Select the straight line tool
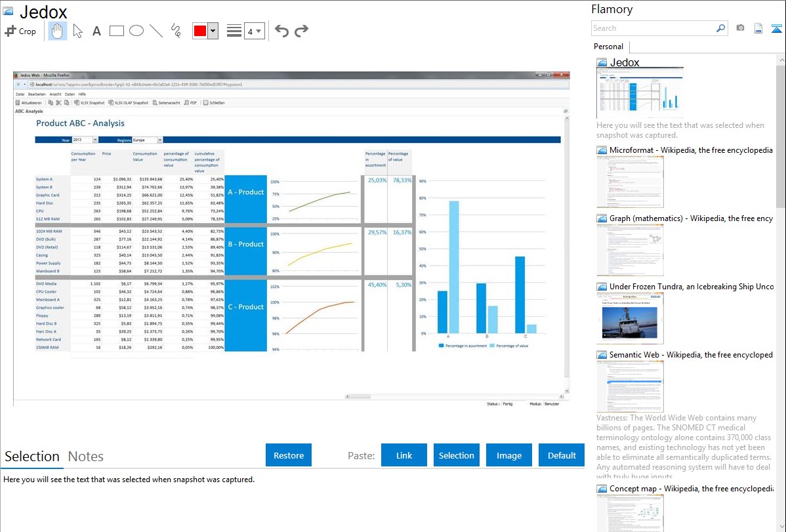 (156, 31)
